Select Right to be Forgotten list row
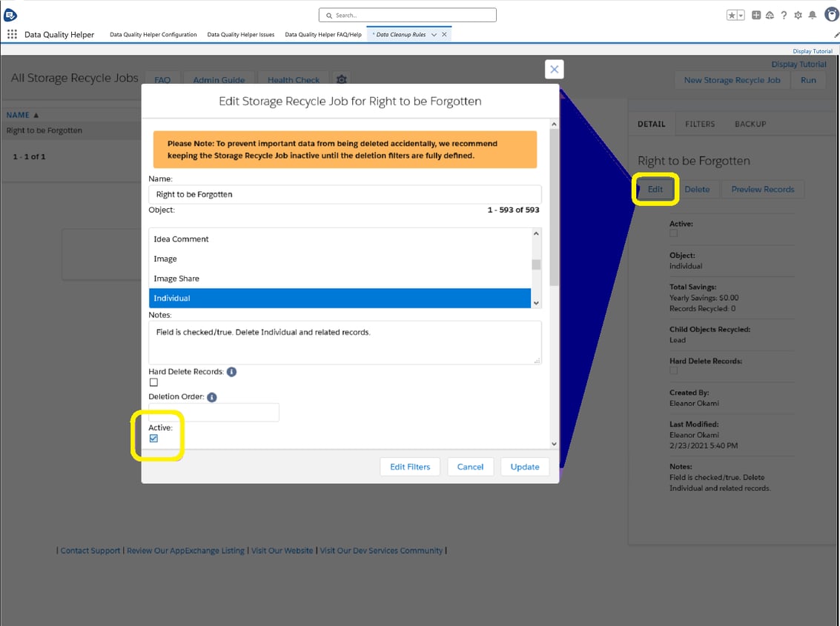840x626 pixels. (x=71, y=130)
